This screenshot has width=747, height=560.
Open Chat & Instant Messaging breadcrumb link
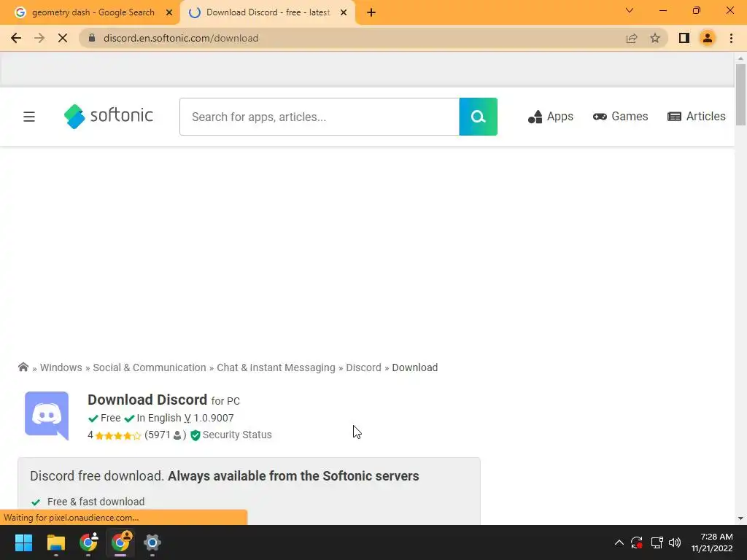pyautogui.click(x=276, y=367)
